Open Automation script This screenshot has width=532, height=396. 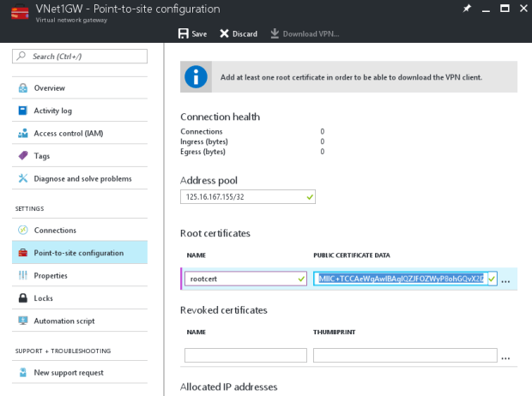63,321
